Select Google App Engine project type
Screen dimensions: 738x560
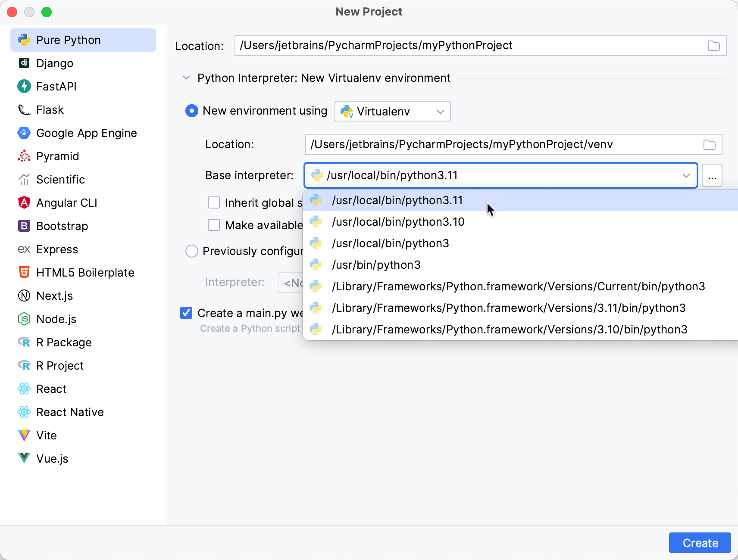(x=83, y=133)
